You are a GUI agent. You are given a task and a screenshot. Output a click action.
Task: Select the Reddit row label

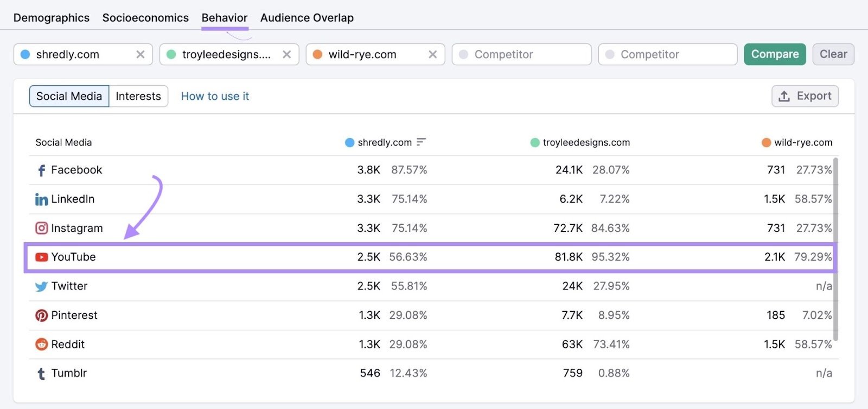point(68,344)
